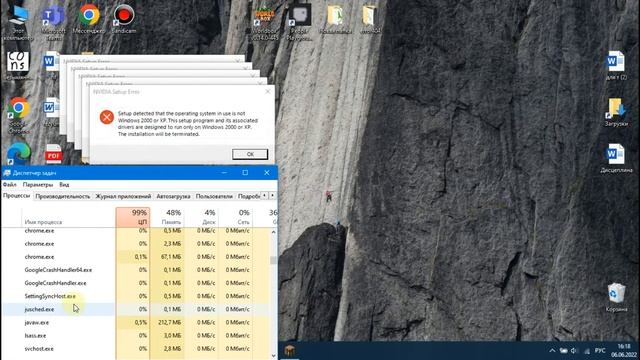The height and width of the screenshot is (360, 640).
Task: Sort by the 4% Диск column header
Action: [201, 217]
